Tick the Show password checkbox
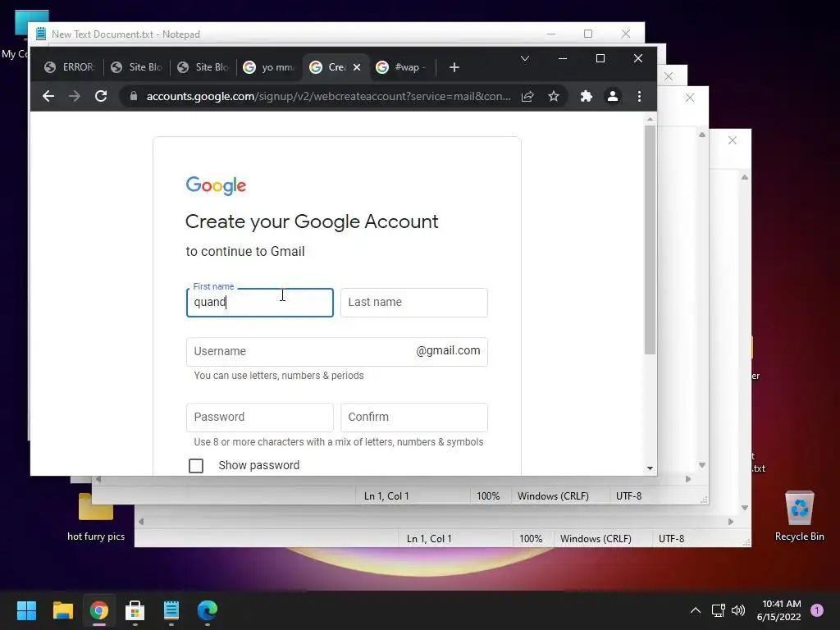Screen dimensions: 840x630 pos(196,466)
